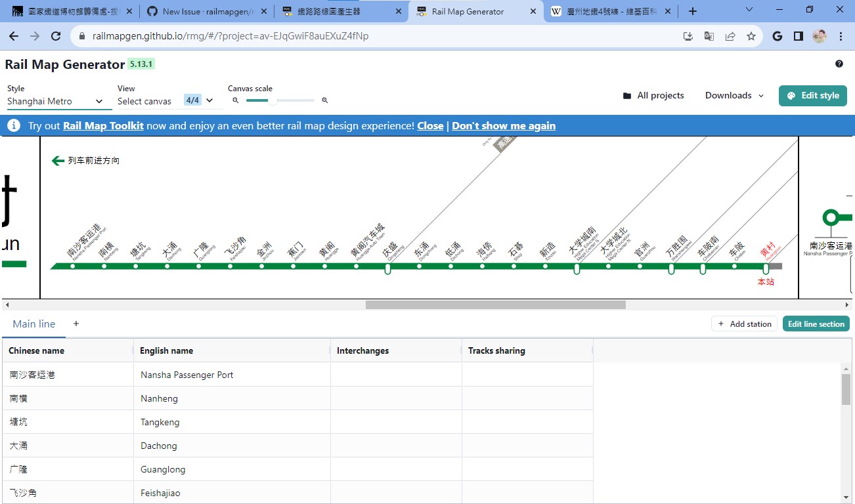Add a new line with the plus icon
This screenshot has width=855, height=504.
click(76, 324)
